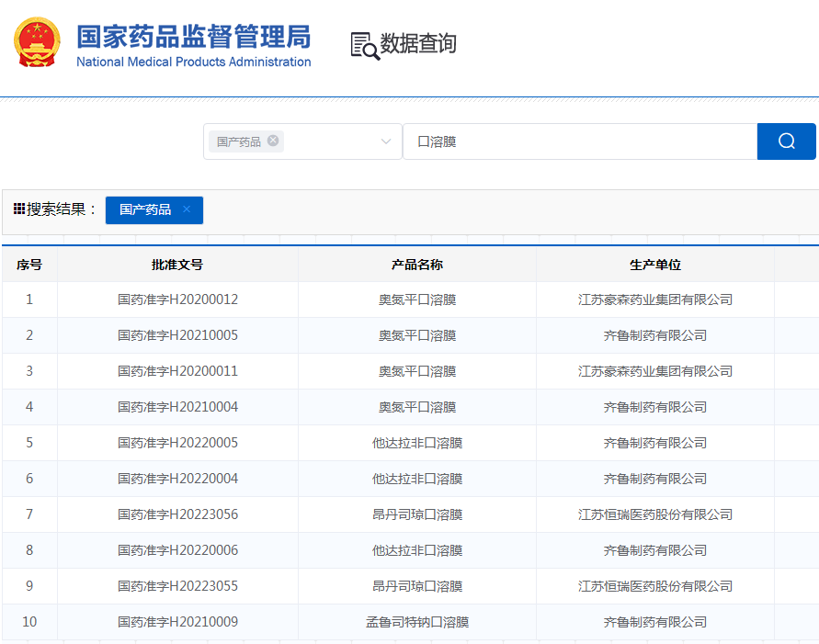
Task: Click the 数据查询 heading text
Action: (x=418, y=43)
